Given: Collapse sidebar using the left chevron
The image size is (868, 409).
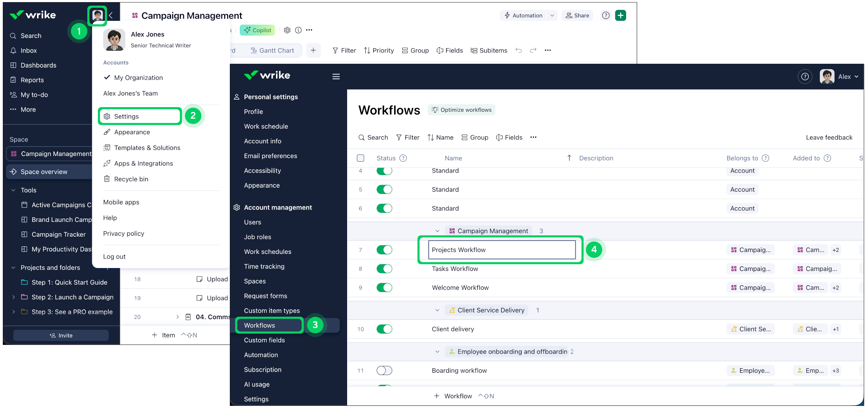Looking at the screenshot, I should pos(111,15).
